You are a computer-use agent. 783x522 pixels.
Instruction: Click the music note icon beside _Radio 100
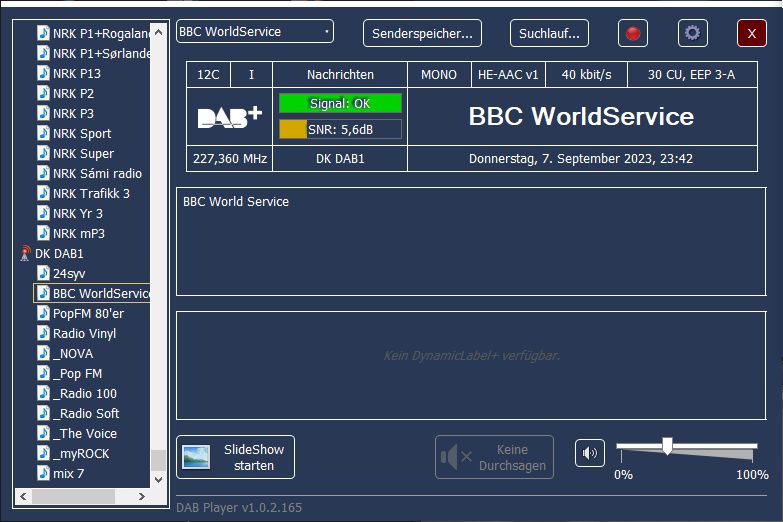(x=43, y=393)
